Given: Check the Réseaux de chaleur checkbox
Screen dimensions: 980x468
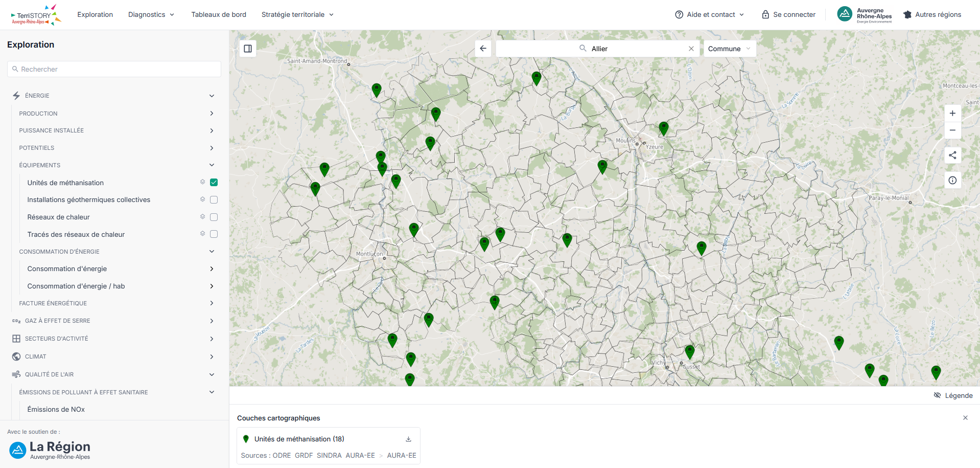Looking at the screenshot, I should pyautogui.click(x=214, y=217).
